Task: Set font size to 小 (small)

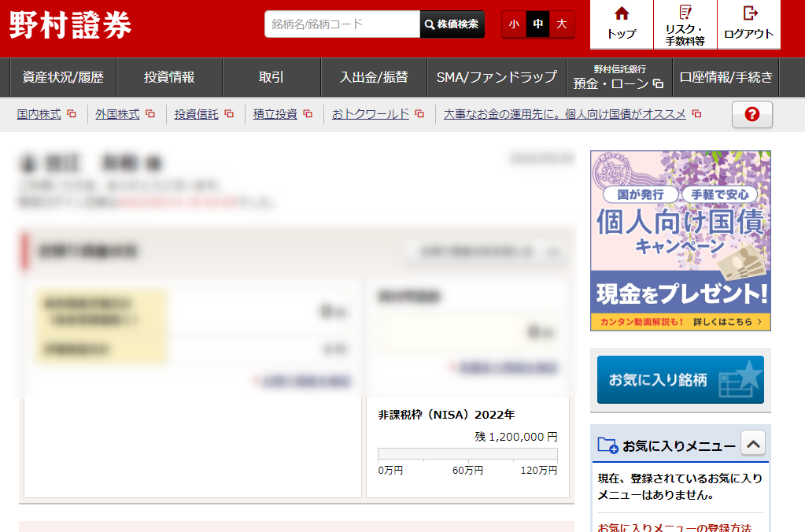Action: (514, 24)
